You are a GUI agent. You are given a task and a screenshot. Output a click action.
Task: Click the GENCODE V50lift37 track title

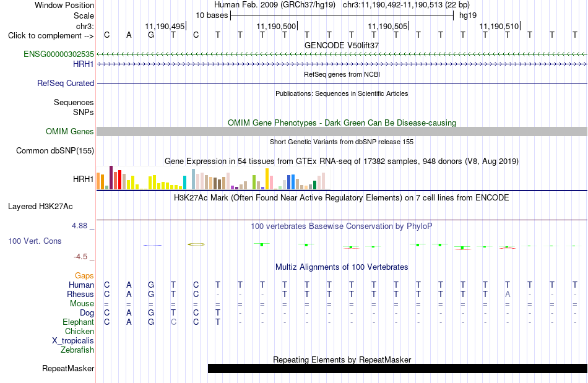pos(342,45)
